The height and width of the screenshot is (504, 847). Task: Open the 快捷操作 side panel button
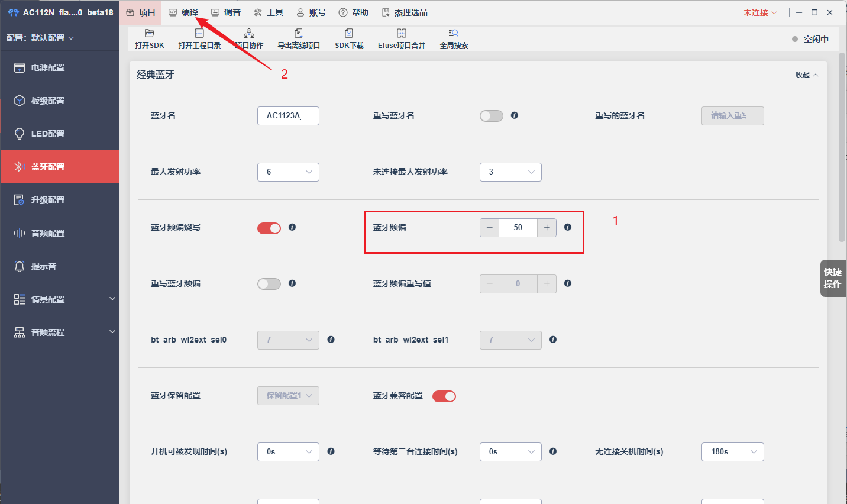pyautogui.click(x=833, y=278)
